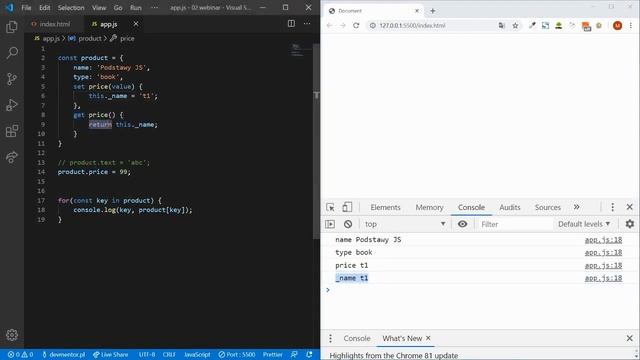Viewport: 640px width, 360px height.
Task: Toggle the live expression eye icon
Action: (x=462, y=224)
